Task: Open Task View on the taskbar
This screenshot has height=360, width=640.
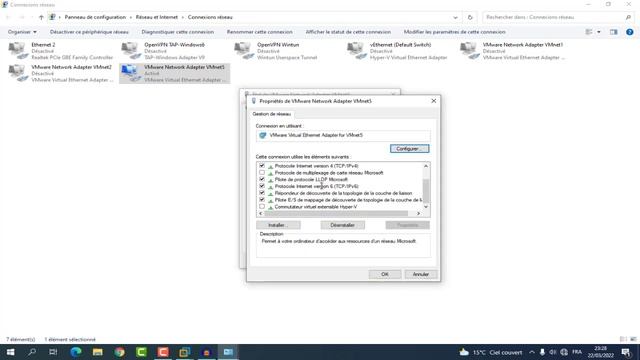Action: click(53, 352)
